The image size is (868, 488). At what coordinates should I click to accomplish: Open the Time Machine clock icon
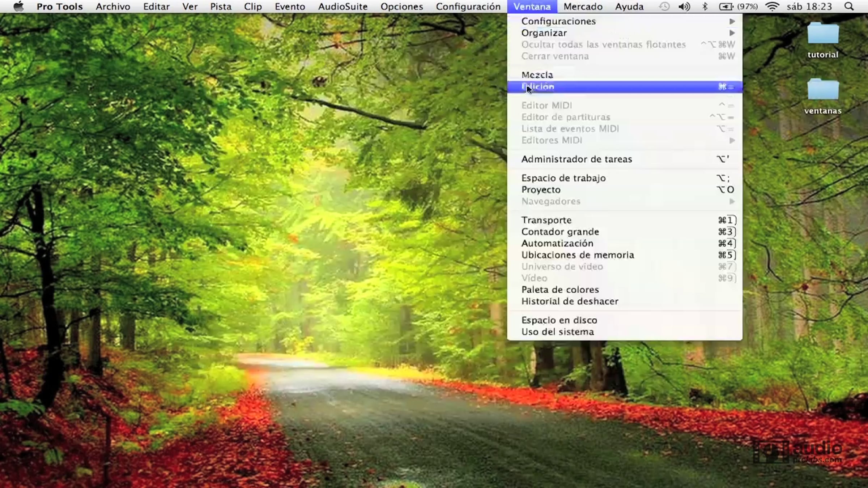point(664,7)
